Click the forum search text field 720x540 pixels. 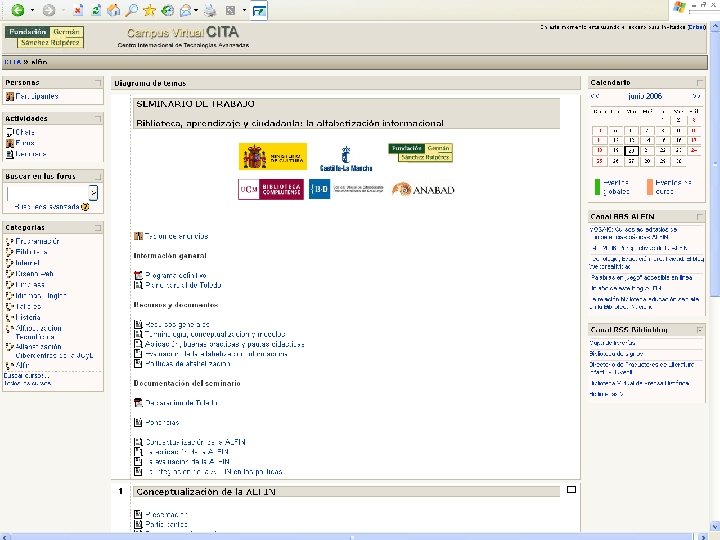coord(47,193)
